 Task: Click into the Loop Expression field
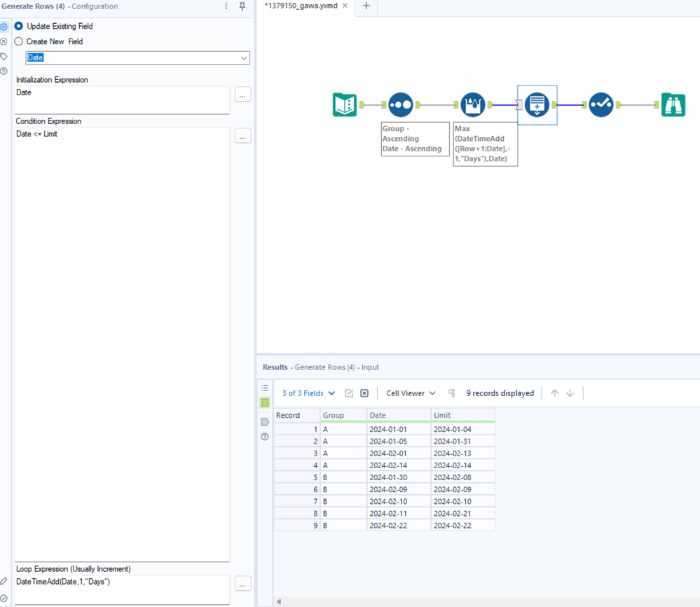[x=123, y=589]
